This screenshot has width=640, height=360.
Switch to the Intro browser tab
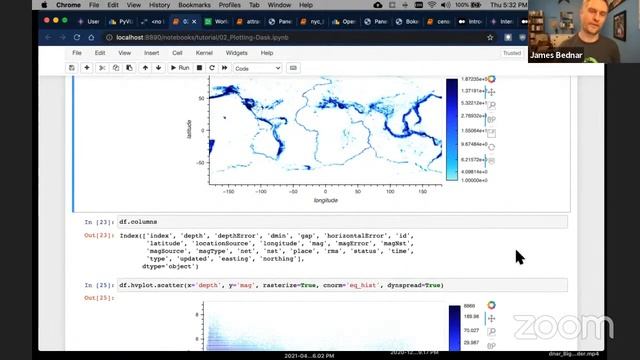point(470,22)
